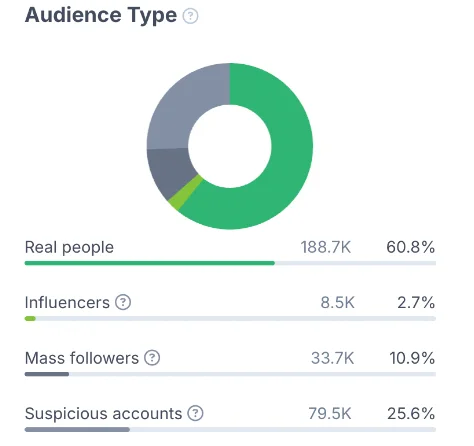Select the Suspicious accounts label
This screenshot has height=446, width=474.
tap(103, 414)
